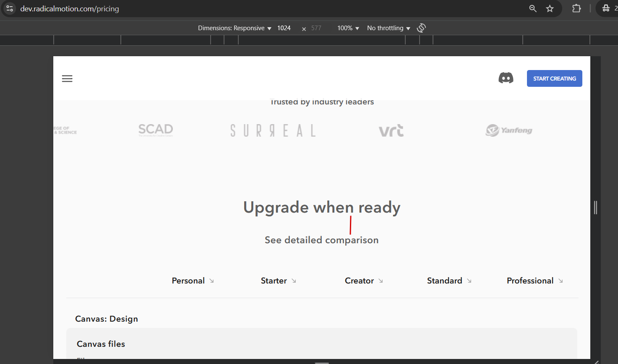Click the SURREAL logo
This screenshot has height=364, width=618.
tap(273, 130)
